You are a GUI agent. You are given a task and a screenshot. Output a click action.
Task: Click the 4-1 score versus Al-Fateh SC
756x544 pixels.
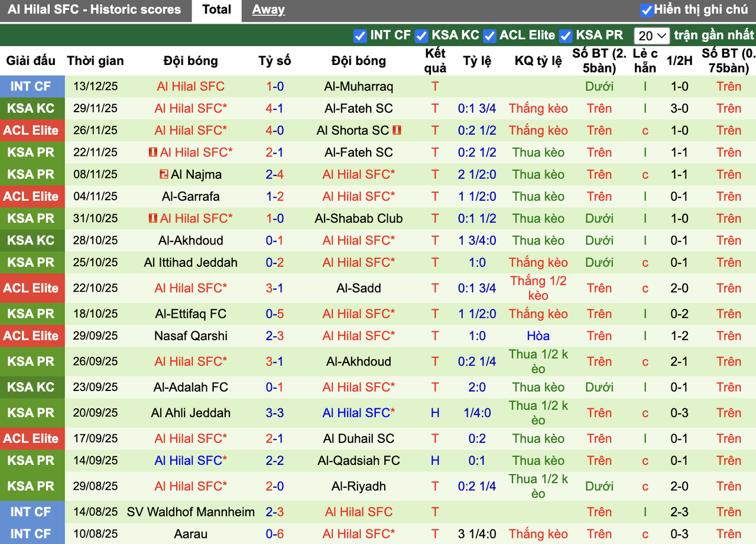pyautogui.click(x=275, y=108)
